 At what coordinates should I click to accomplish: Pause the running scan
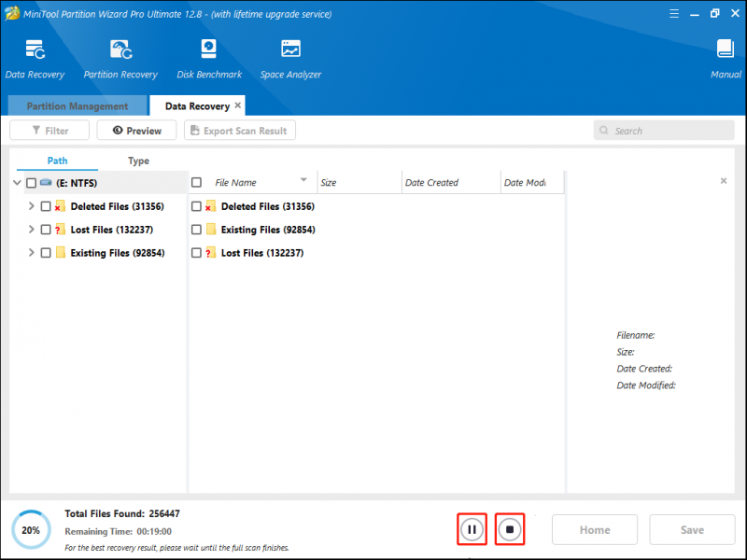[472, 529]
